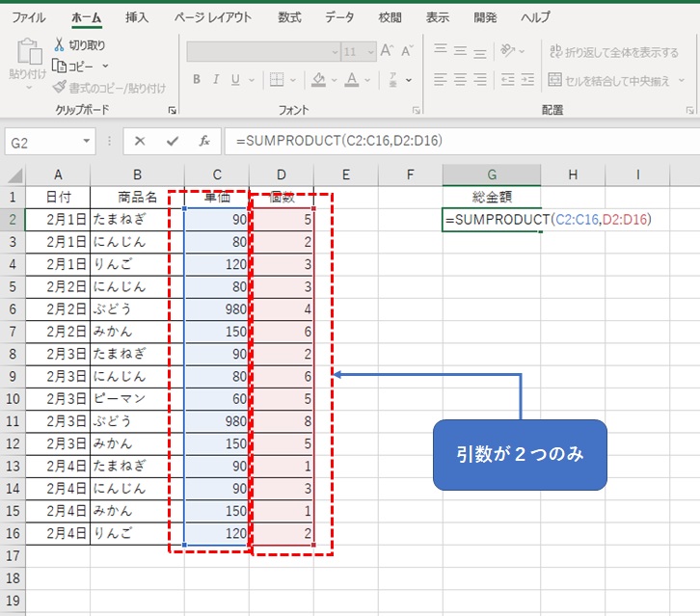
Task: Open the Orientation dropdown arrow
Action: point(522,51)
